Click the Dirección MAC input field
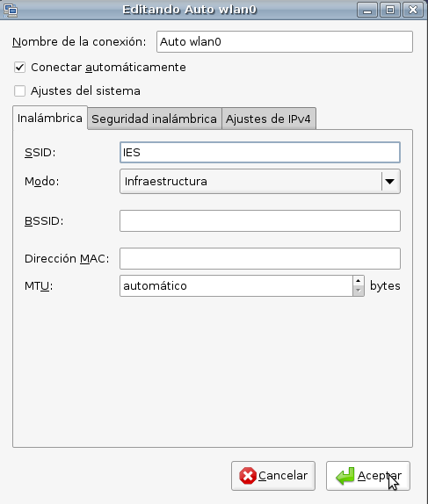 (x=260, y=258)
